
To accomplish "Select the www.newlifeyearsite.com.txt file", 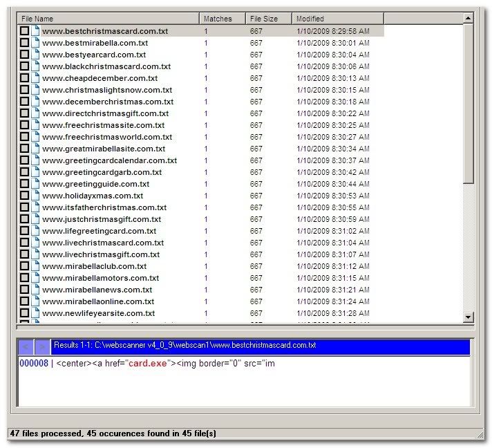I will tap(97, 313).
